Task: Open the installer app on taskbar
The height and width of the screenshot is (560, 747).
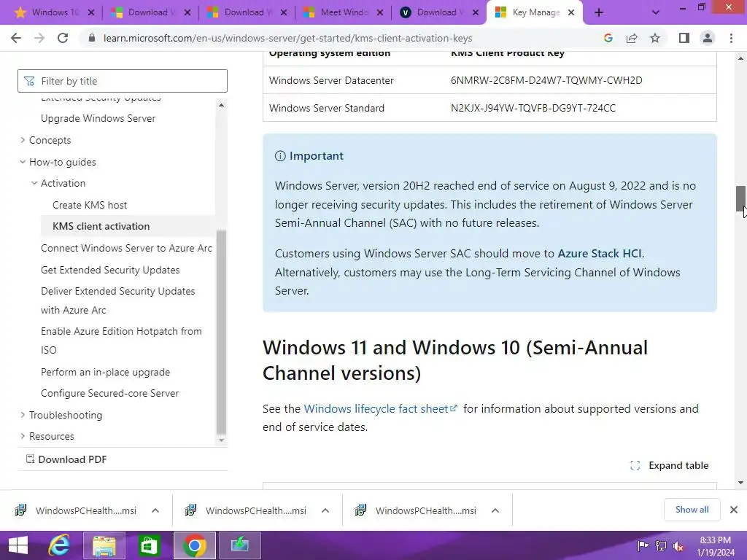Action: pos(239,545)
